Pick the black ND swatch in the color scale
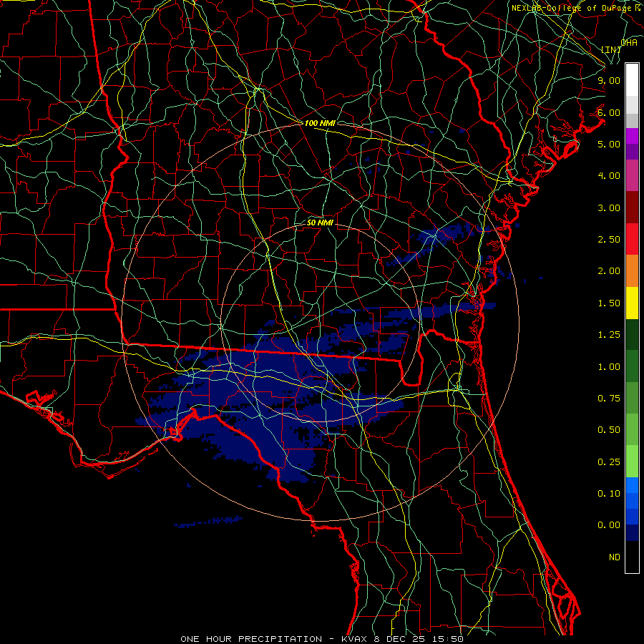 [x=632, y=557]
